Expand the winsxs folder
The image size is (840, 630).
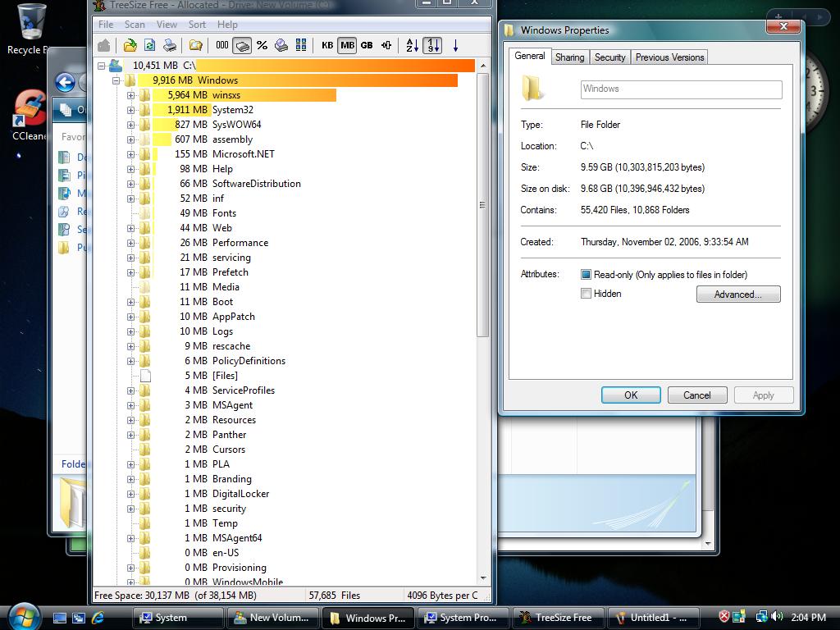(130, 95)
